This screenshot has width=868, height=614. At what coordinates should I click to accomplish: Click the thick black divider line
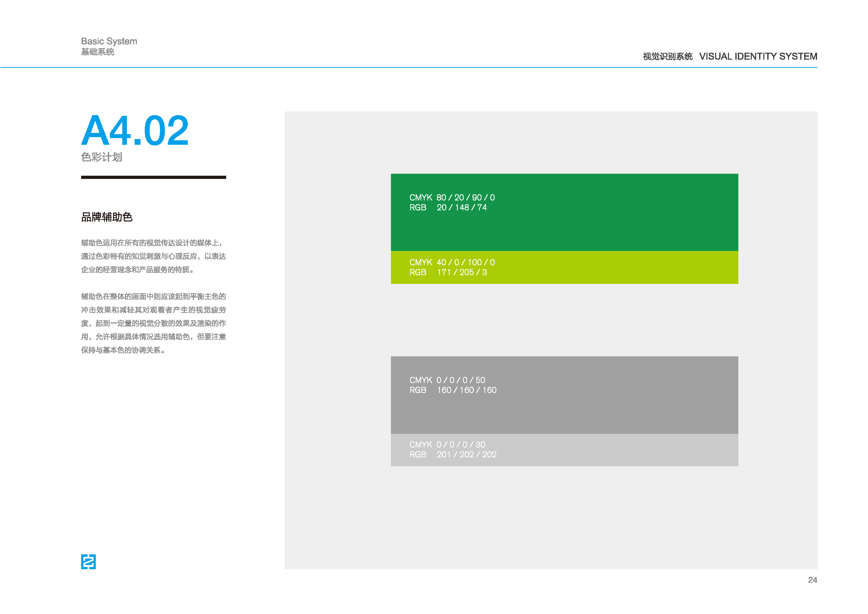click(x=153, y=177)
